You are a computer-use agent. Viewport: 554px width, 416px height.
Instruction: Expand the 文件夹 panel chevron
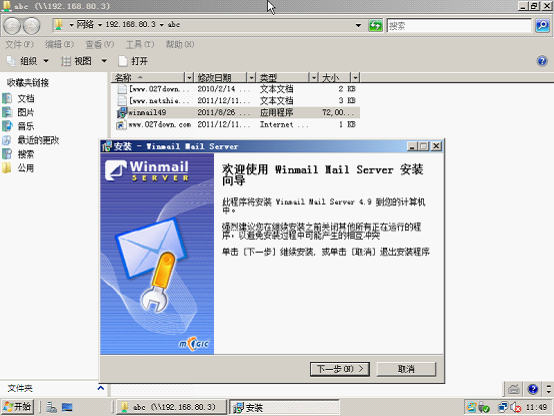pyautogui.click(x=101, y=388)
